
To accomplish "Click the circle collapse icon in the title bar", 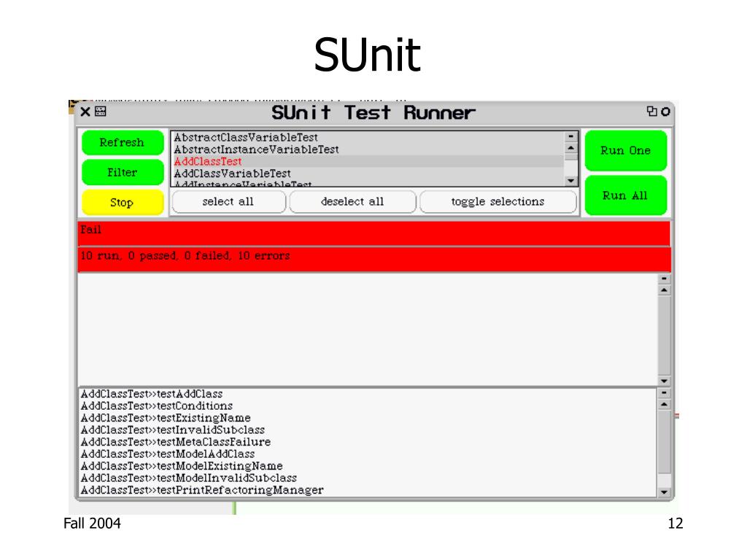I will click(x=665, y=112).
